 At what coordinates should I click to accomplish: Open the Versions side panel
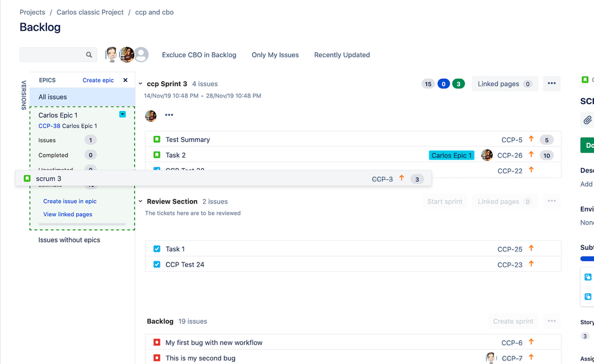24,95
